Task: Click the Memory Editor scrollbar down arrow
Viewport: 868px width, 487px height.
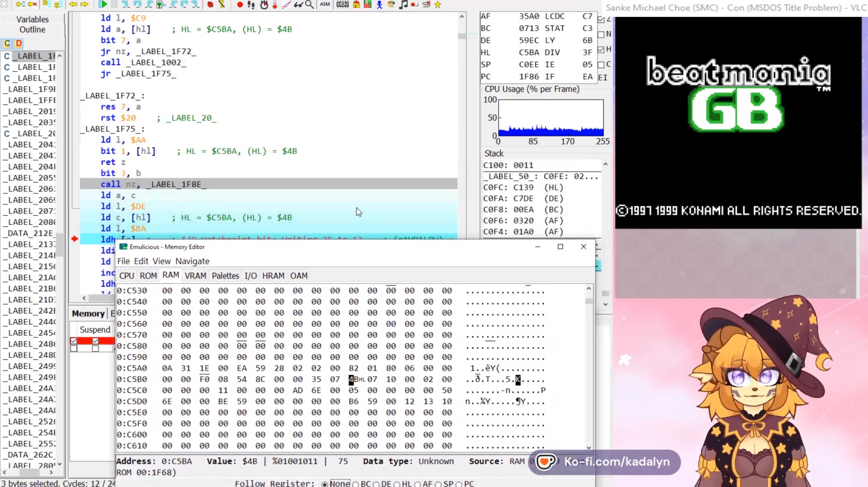Action: pyautogui.click(x=589, y=448)
